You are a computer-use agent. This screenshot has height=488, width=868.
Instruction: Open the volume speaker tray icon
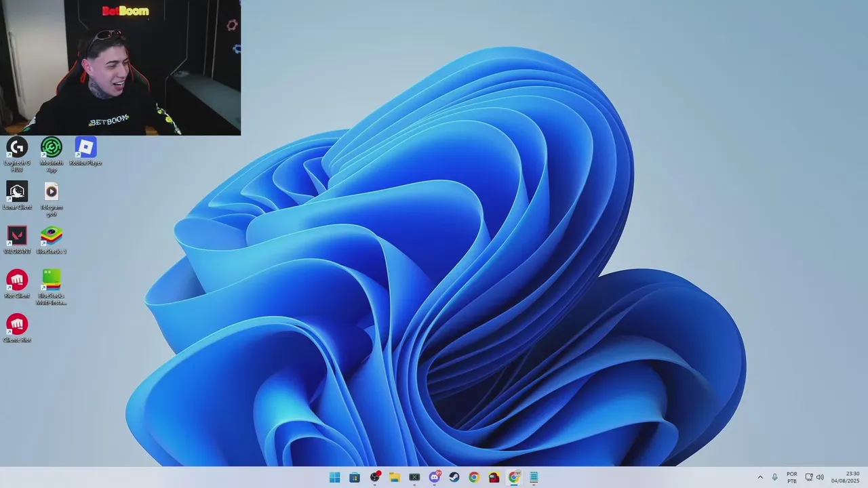coord(820,477)
